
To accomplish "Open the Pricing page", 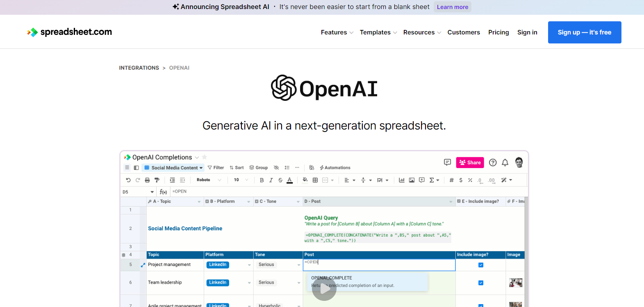I will 498,32.
